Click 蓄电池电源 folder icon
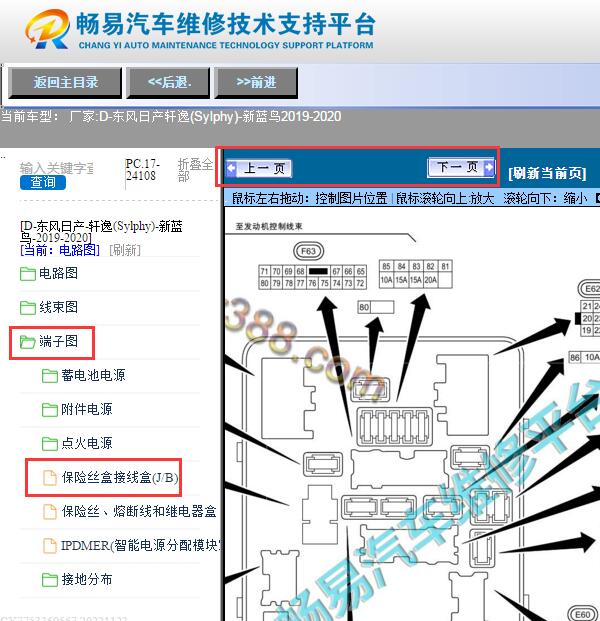Viewport: 600px width, 621px height. (x=50, y=376)
